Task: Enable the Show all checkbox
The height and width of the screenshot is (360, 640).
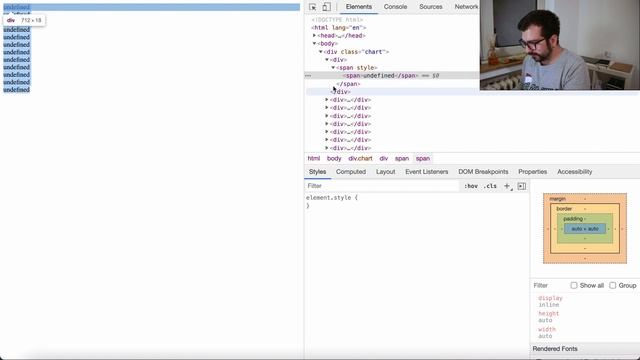Action: click(574, 285)
